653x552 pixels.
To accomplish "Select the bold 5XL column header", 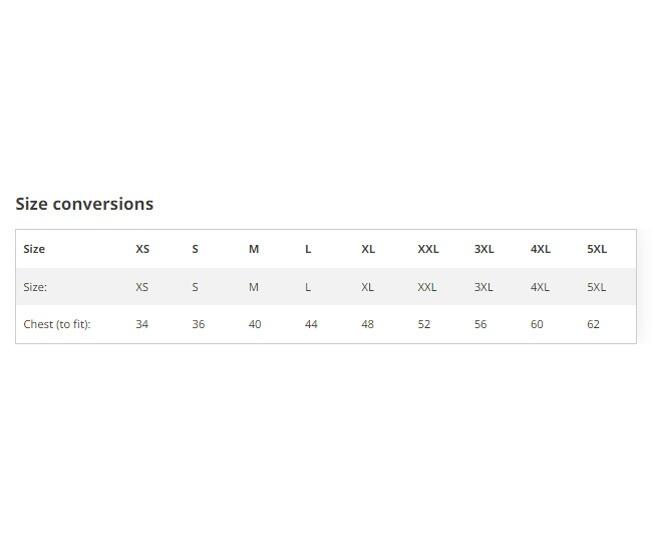I will (597, 249).
